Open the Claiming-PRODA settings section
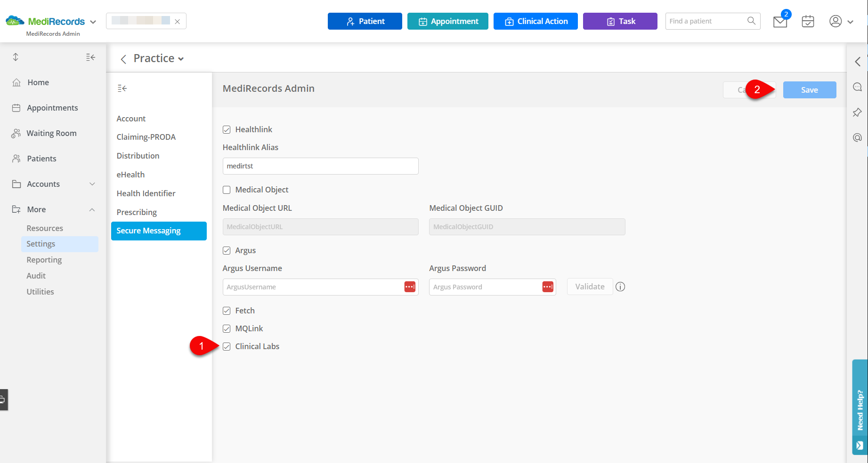 (146, 137)
